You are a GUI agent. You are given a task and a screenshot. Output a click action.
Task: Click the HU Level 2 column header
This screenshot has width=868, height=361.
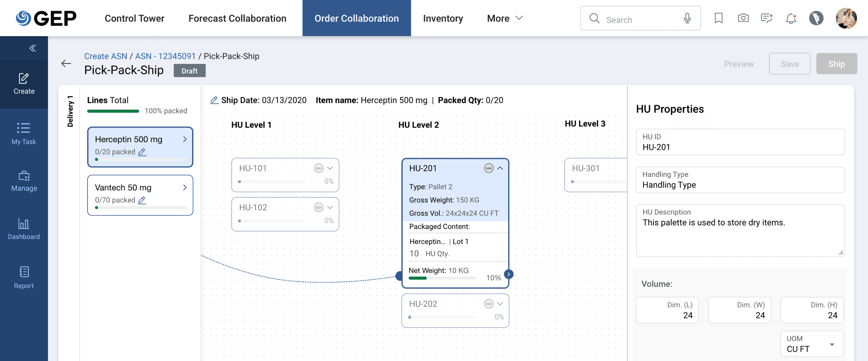419,125
